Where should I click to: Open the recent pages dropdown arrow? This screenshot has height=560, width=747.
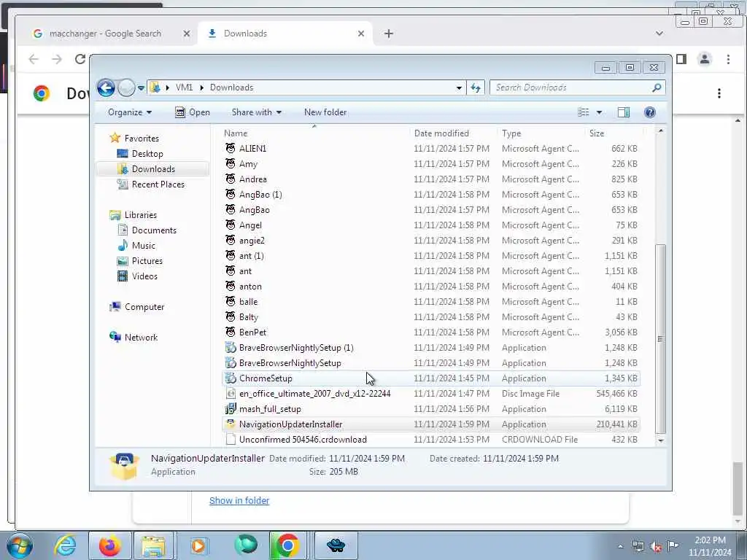(141, 88)
